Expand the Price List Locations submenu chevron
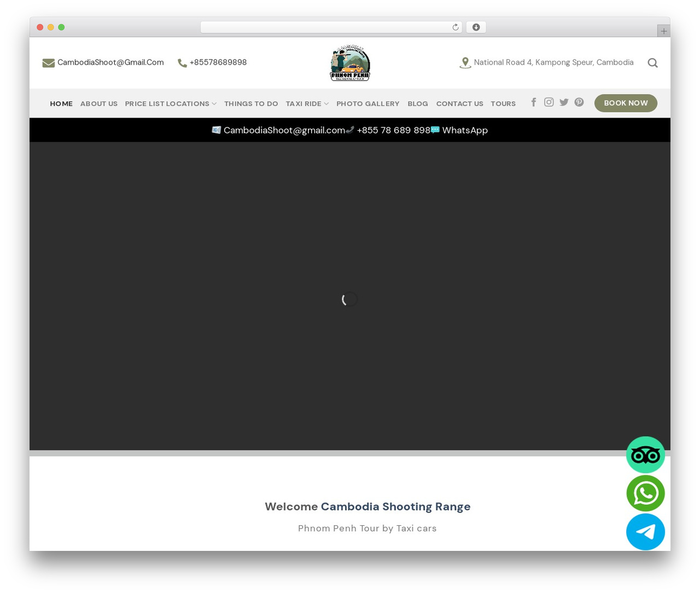 [x=214, y=103]
